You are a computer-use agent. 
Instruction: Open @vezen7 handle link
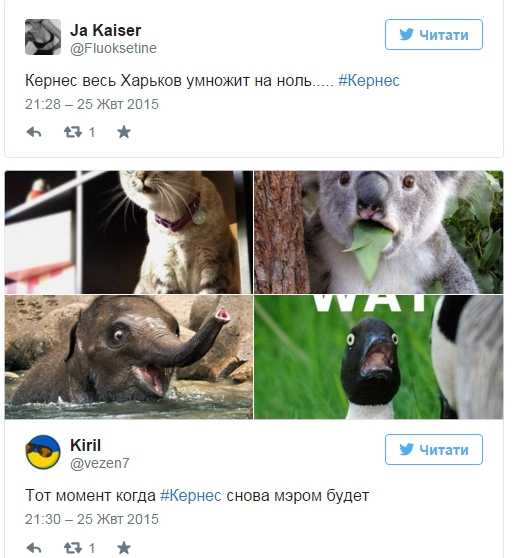100,463
